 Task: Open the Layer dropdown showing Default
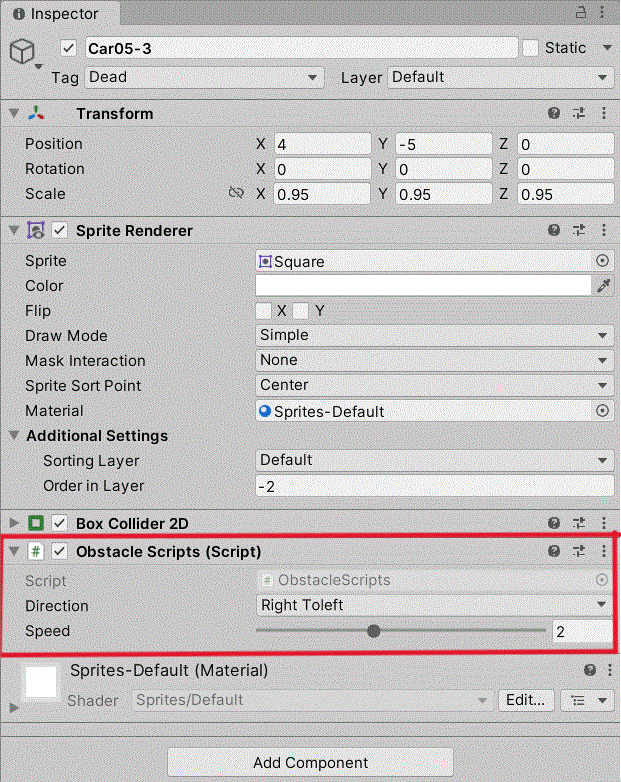click(501, 77)
